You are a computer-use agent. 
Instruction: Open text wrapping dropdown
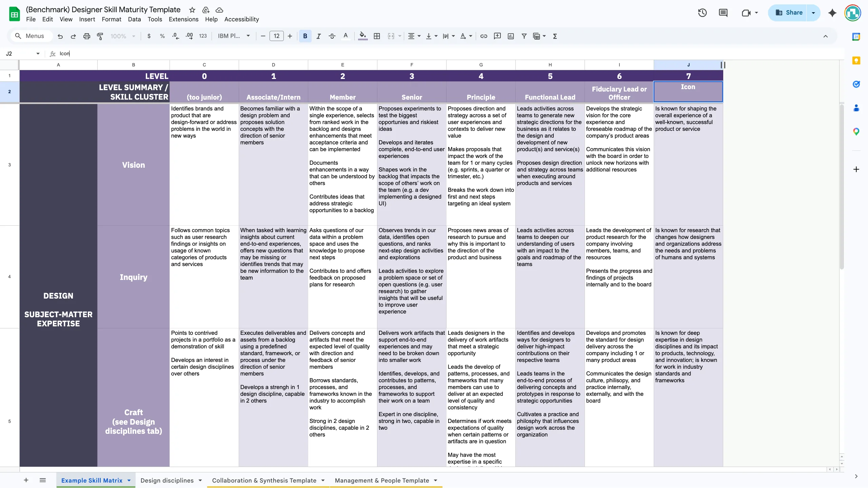[x=449, y=36]
